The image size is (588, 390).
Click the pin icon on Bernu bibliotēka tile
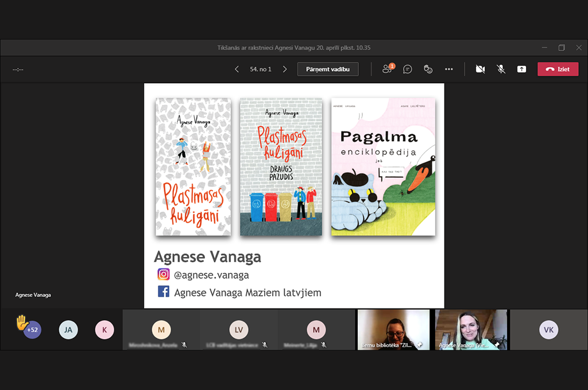pyautogui.click(x=420, y=345)
